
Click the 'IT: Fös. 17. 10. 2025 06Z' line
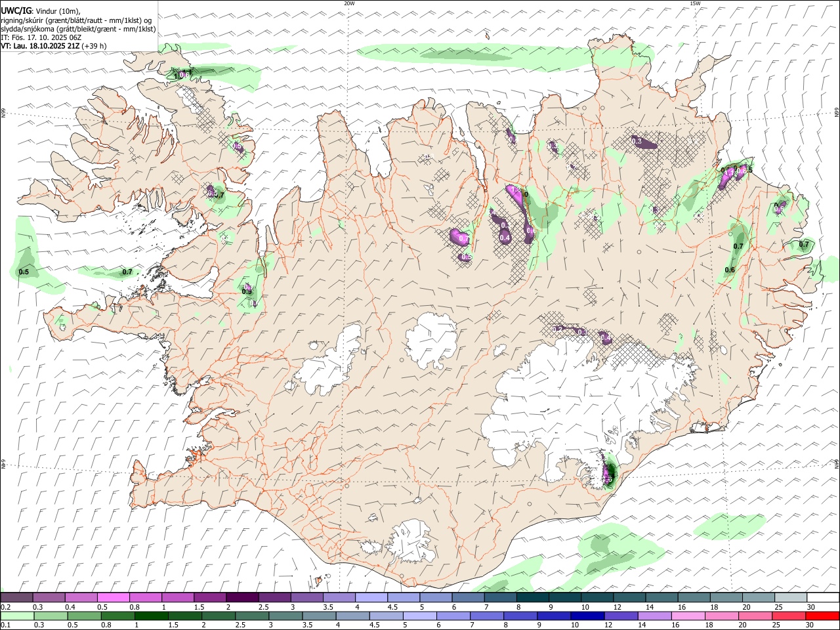(41, 37)
